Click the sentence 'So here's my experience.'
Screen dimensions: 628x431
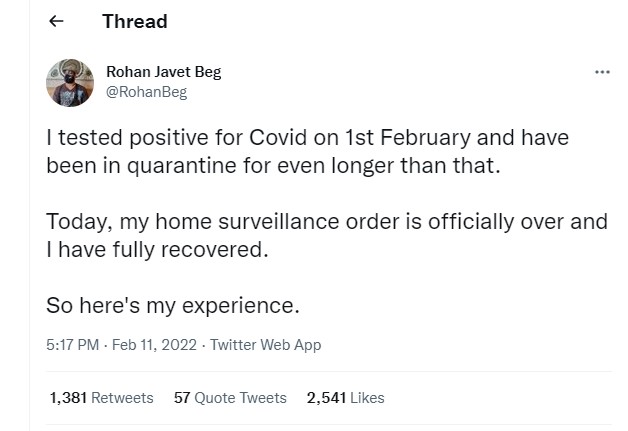(173, 304)
